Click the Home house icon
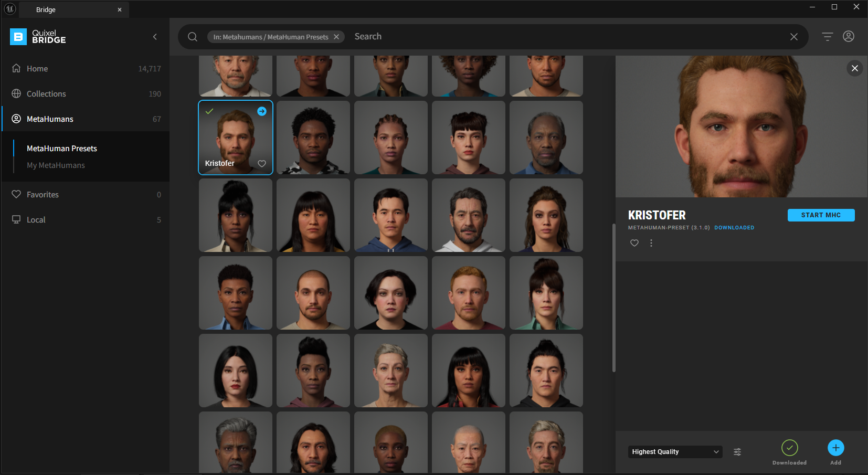 click(16, 68)
